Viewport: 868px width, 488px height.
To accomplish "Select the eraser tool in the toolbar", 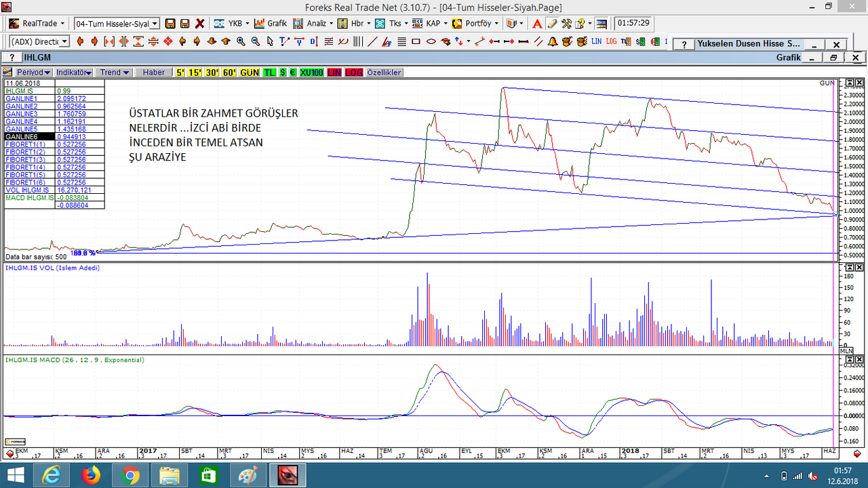I will (x=552, y=24).
